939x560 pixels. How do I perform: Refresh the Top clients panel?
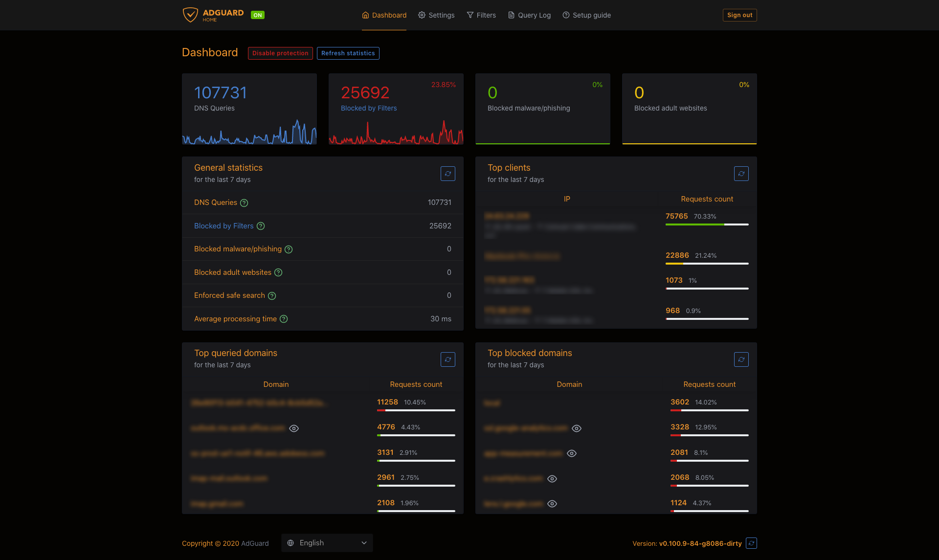click(x=741, y=174)
